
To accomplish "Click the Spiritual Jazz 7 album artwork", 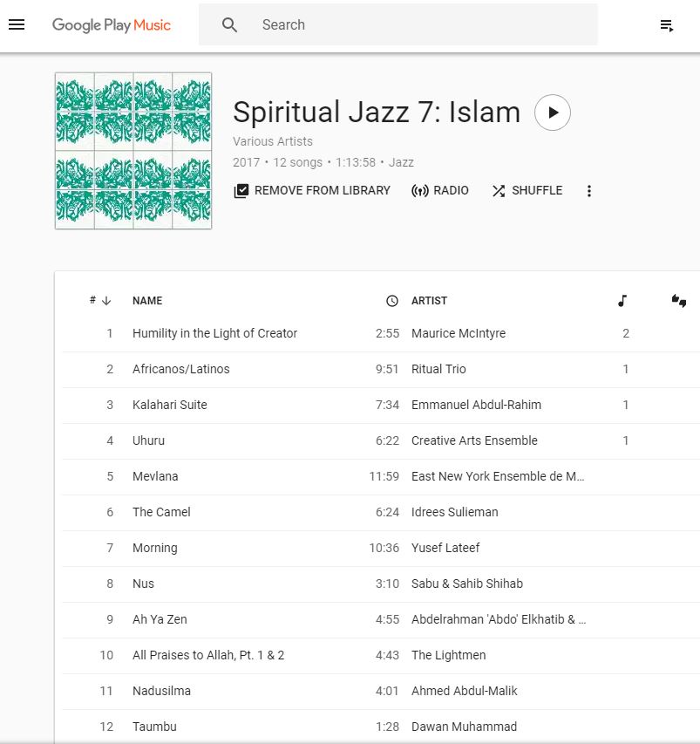I will 133,151.
